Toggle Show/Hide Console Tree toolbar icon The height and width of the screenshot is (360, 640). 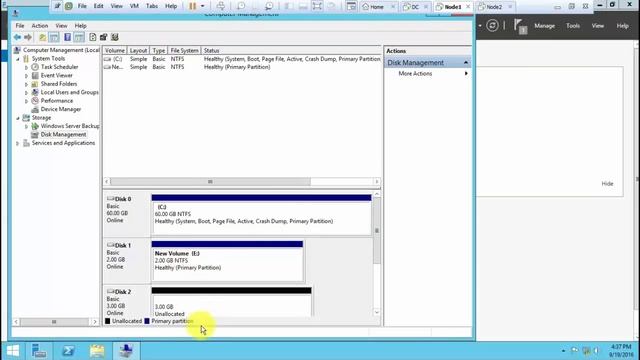click(x=54, y=38)
